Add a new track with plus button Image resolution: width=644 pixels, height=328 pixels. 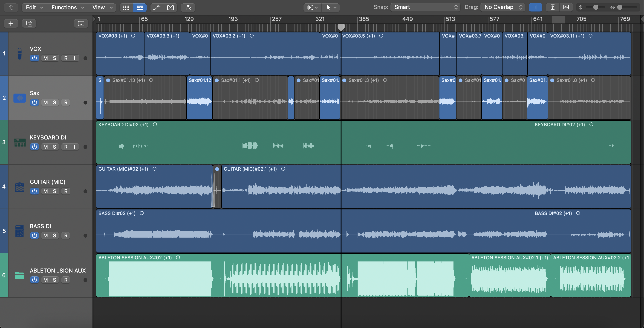[11, 23]
